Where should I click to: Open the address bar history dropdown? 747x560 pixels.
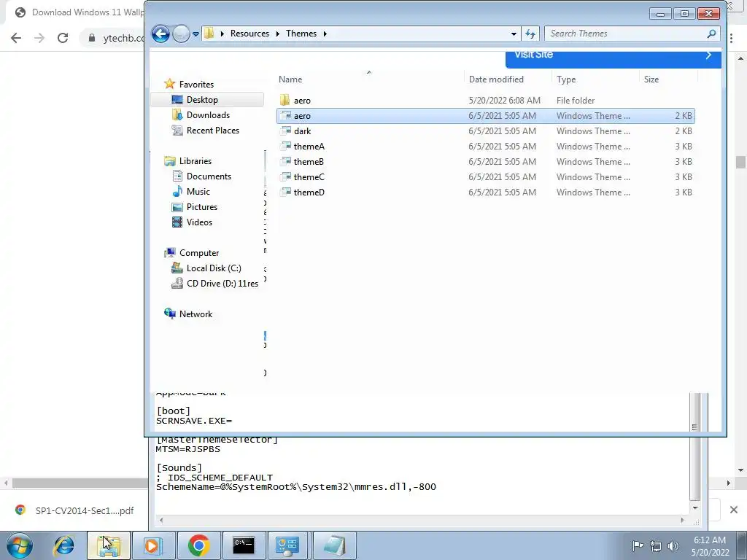tap(514, 34)
